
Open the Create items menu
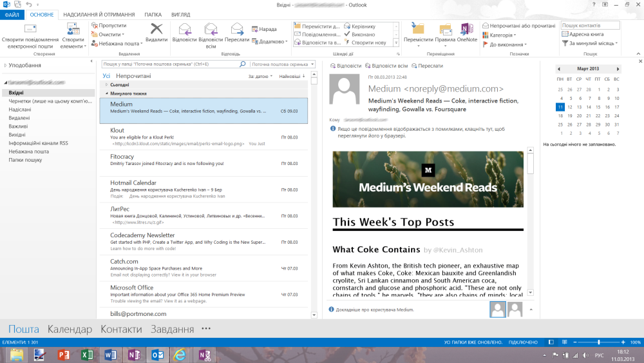click(73, 36)
